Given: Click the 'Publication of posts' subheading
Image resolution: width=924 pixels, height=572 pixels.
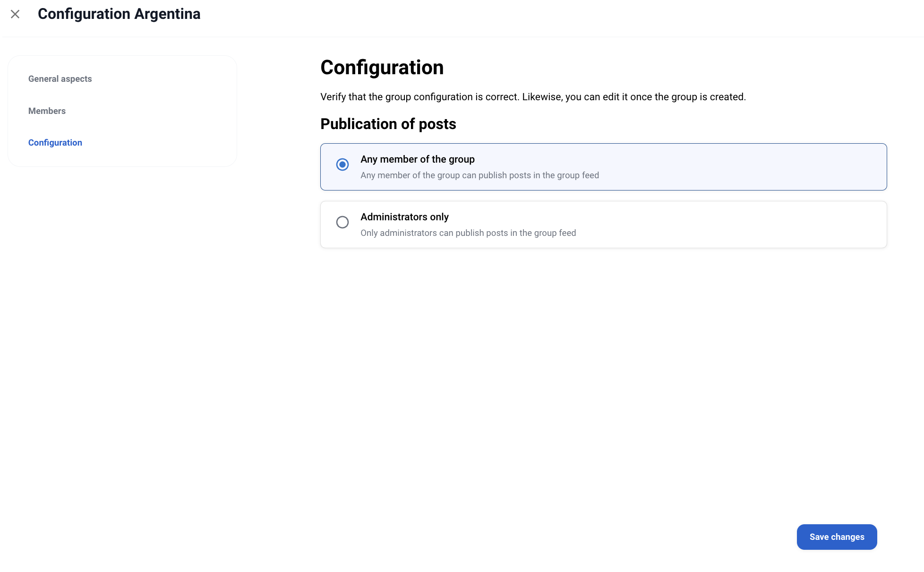Looking at the screenshot, I should click(x=388, y=124).
